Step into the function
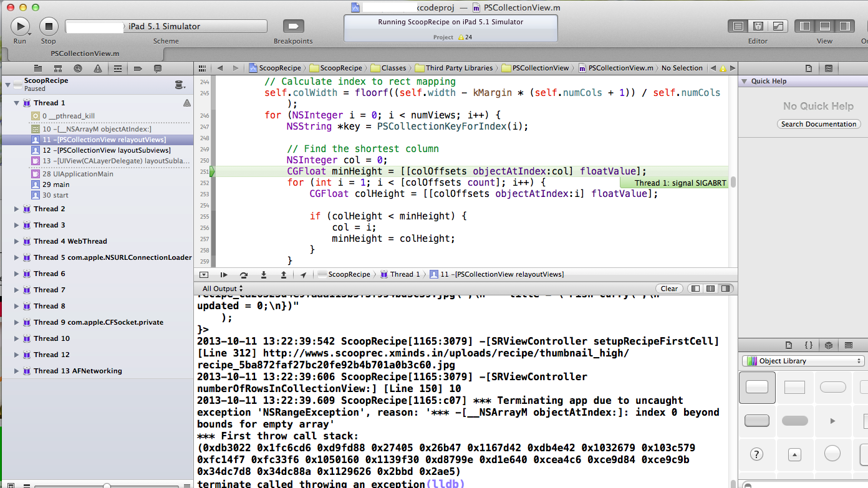Viewport: 868px width, 488px height. coord(264,274)
